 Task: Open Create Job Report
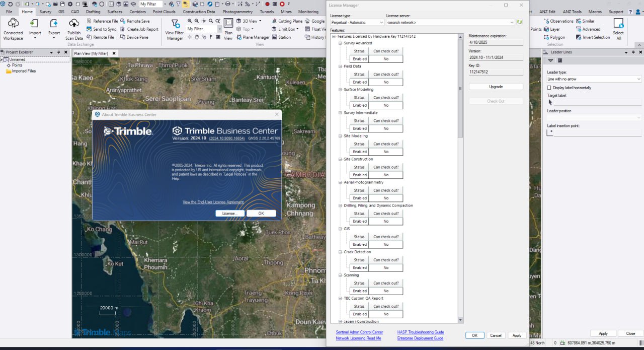[139, 29]
